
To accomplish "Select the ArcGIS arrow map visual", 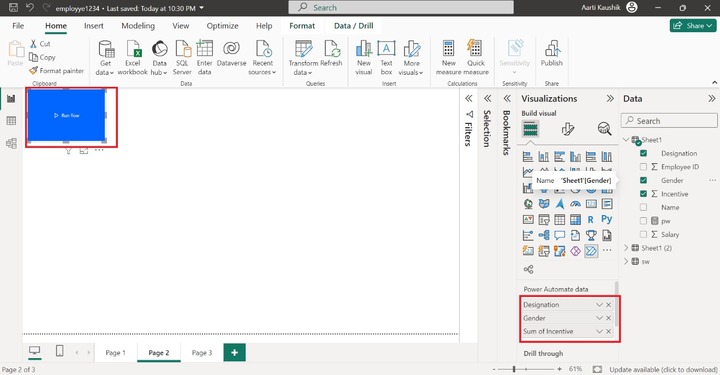I will [x=560, y=204].
